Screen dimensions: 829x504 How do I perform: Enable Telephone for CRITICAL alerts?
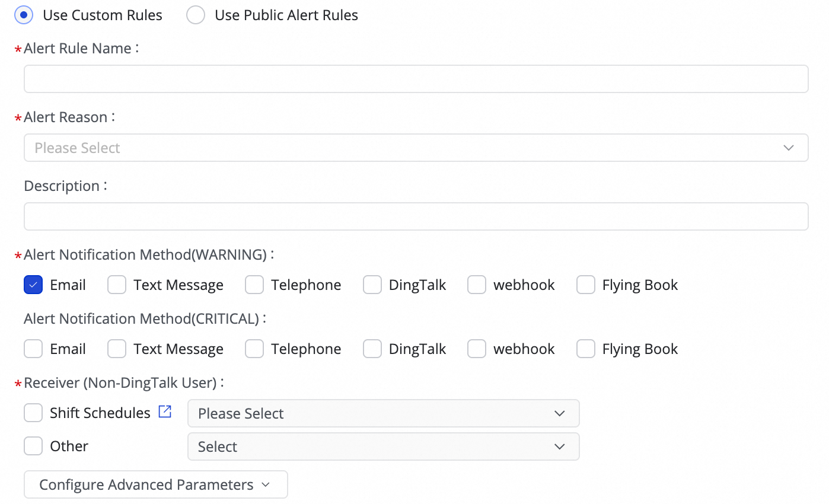click(254, 349)
